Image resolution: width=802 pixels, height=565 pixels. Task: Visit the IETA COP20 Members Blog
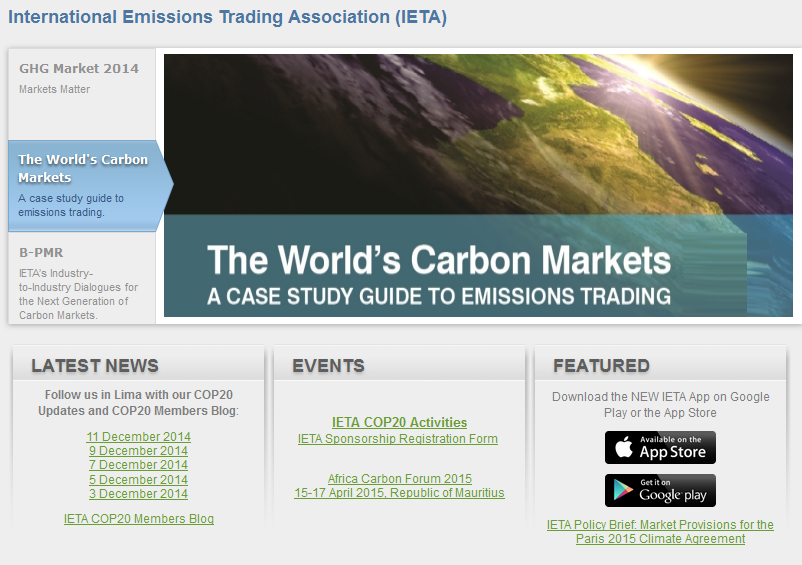138,519
